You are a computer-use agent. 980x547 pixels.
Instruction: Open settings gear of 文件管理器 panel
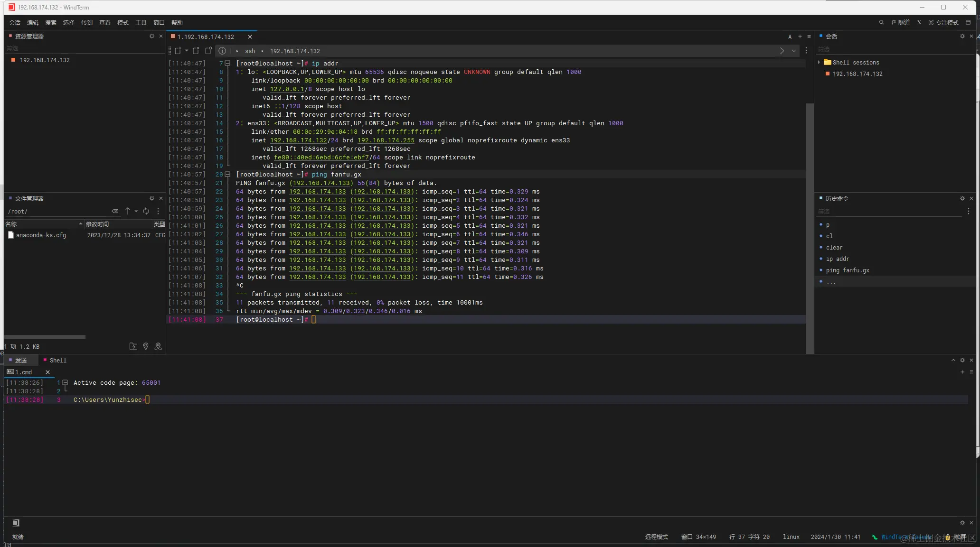152,198
